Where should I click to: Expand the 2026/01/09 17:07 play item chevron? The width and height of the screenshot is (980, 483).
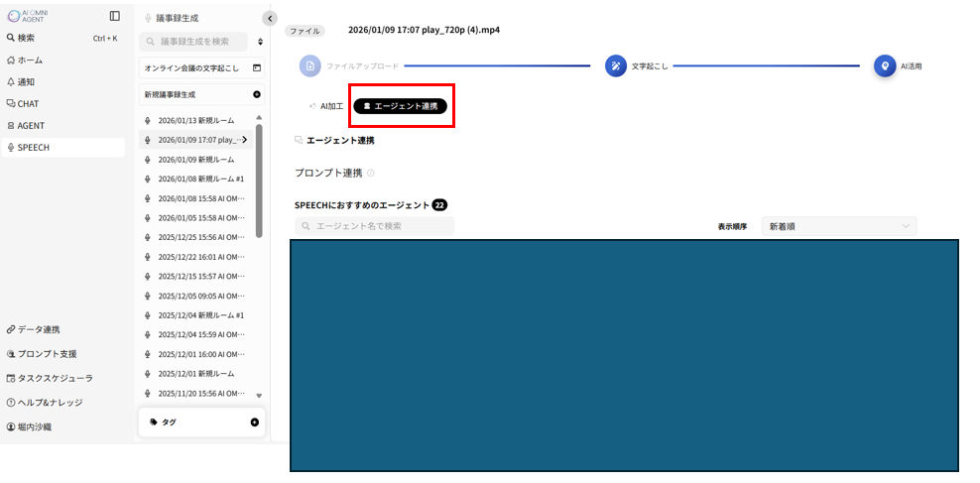[245, 140]
